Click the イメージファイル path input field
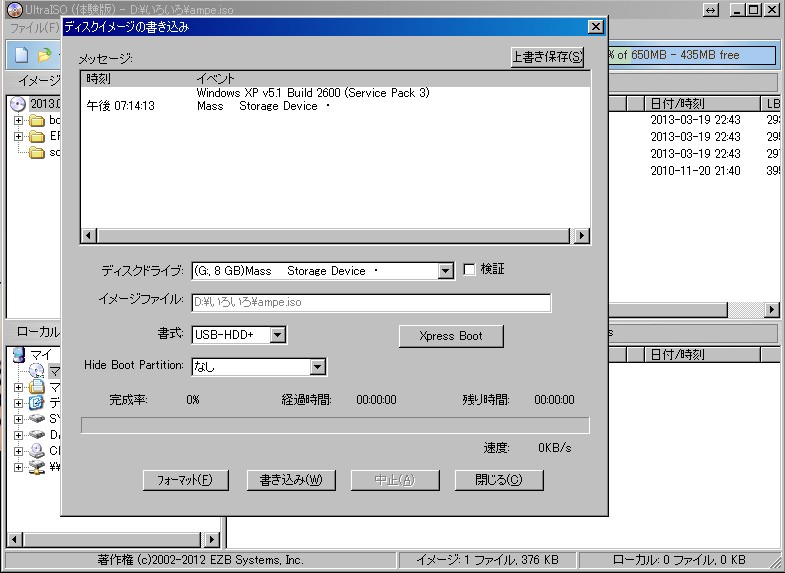785x573 pixels. [371, 303]
